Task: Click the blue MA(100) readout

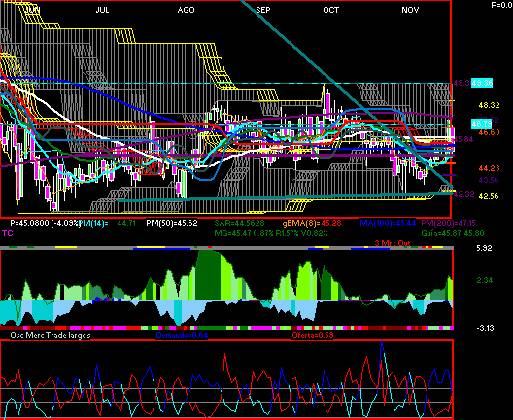Action: tap(388, 223)
